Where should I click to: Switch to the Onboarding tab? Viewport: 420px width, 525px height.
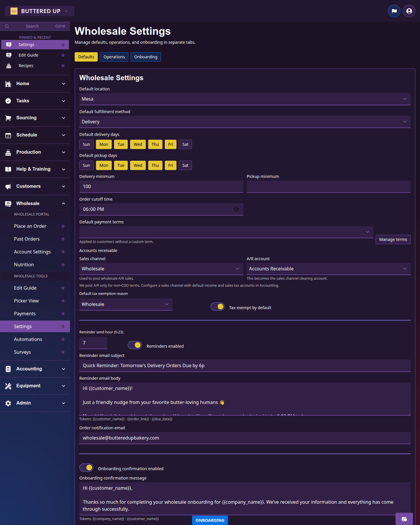coord(146,57)
